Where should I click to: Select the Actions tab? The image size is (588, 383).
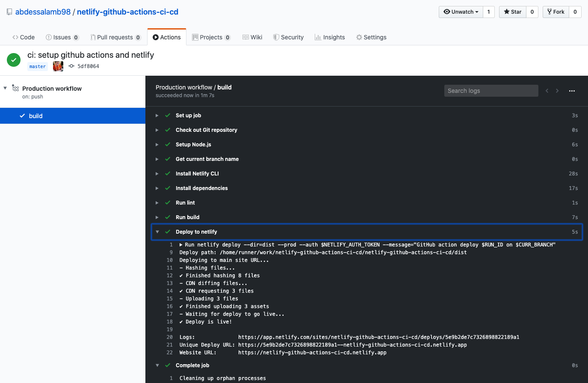coord(167,37)
